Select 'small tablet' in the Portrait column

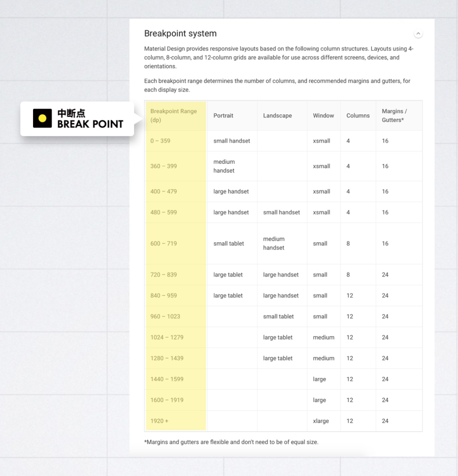pyautogui.click(x=229, y=244)
